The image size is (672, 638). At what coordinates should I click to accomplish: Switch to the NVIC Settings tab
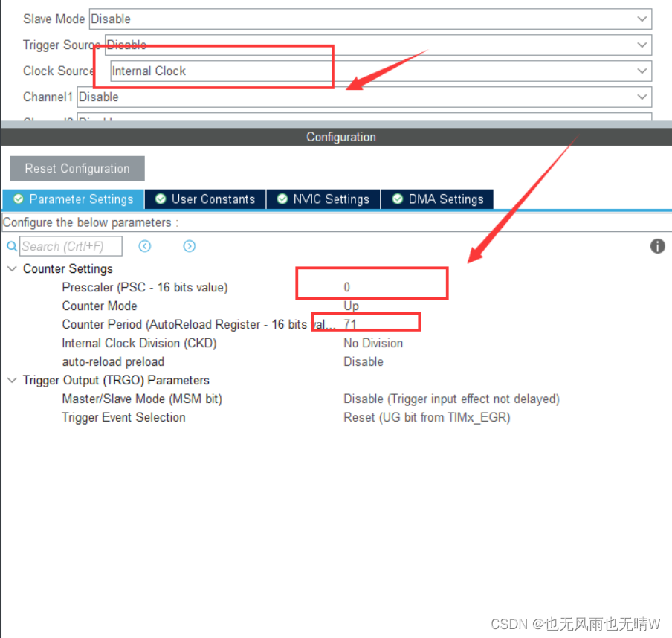coord(323,199)
